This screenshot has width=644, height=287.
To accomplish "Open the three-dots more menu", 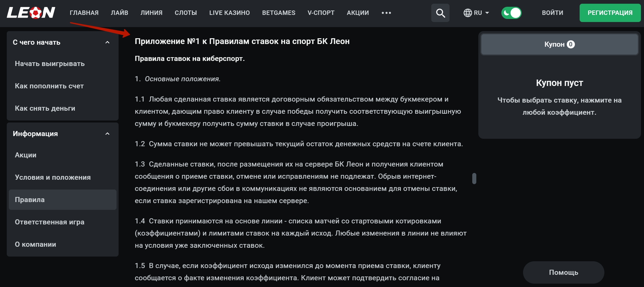I will point(386,13).
